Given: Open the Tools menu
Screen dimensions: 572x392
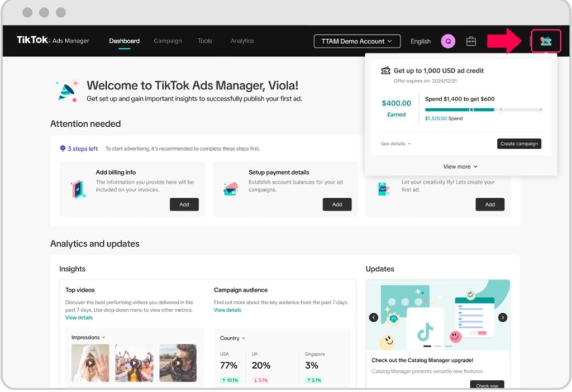Looking at the screenshot, I should click(204, 41).
